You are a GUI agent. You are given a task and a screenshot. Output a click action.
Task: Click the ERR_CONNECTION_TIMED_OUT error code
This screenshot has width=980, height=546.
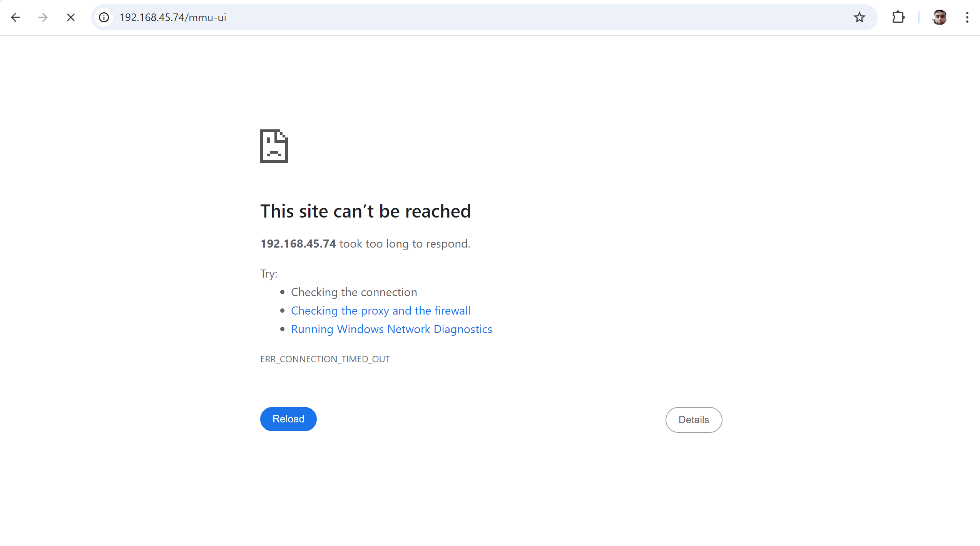coord(325,359)
